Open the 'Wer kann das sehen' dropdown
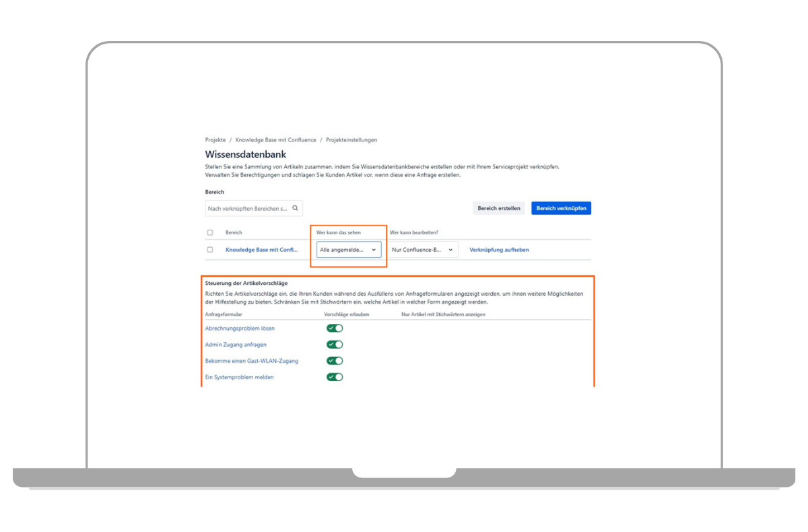The height and width of the screenshot is (532, 808). coord(348,250)
